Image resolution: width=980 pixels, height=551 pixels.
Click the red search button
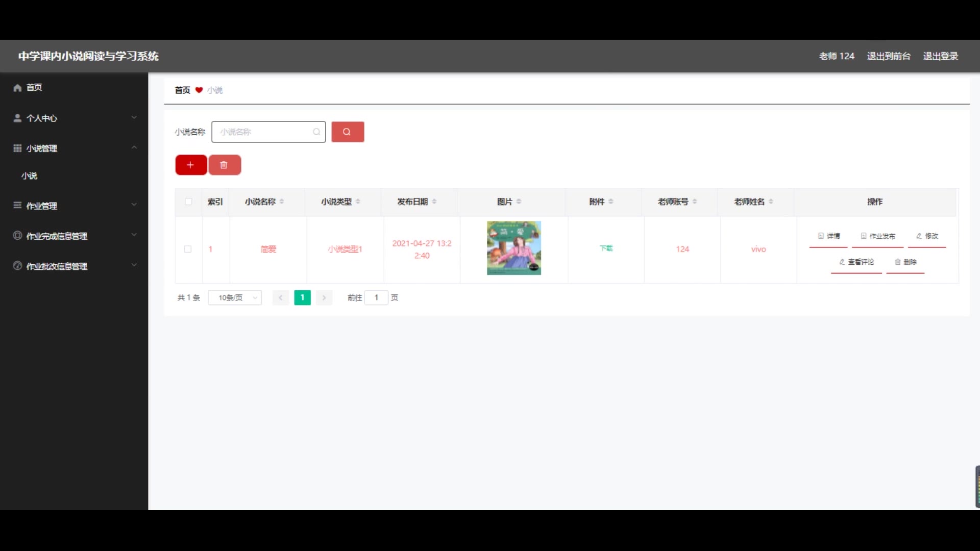pyautogui.click(x=348, y=132)
